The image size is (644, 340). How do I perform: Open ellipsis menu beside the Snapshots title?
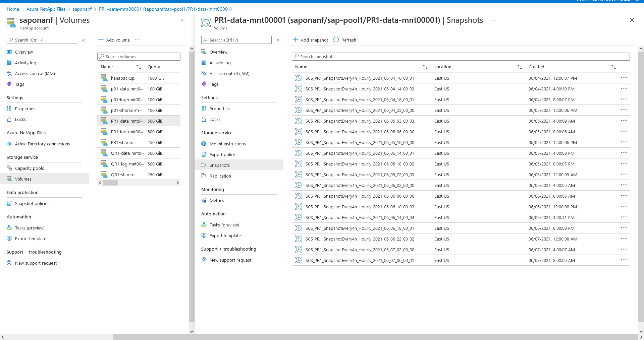tap(494, 20)
